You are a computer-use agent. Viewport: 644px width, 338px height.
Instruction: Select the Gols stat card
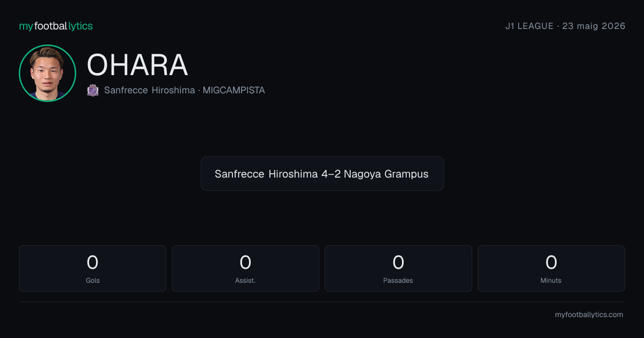coord(92,268)
